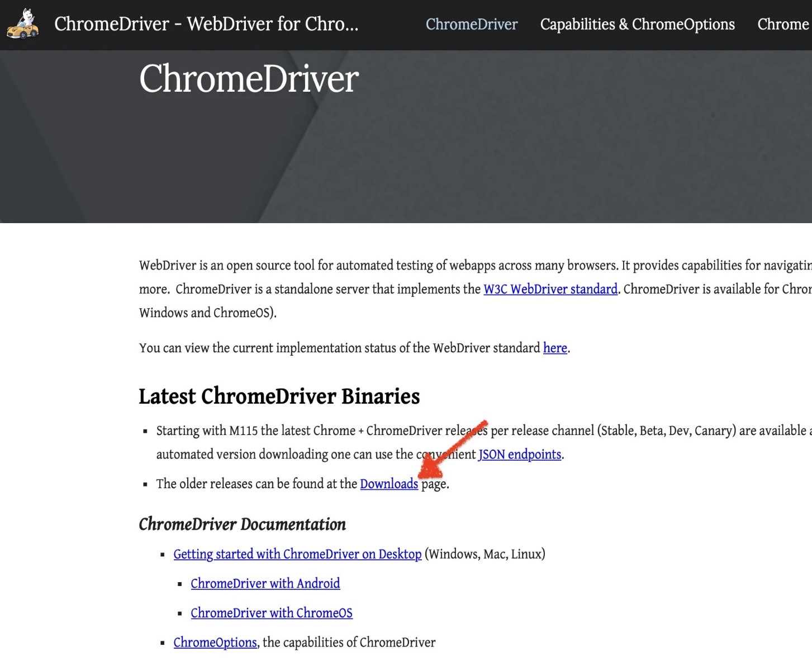Click text 'the capabilities of ChromeDriver'

tap(349, 643)
